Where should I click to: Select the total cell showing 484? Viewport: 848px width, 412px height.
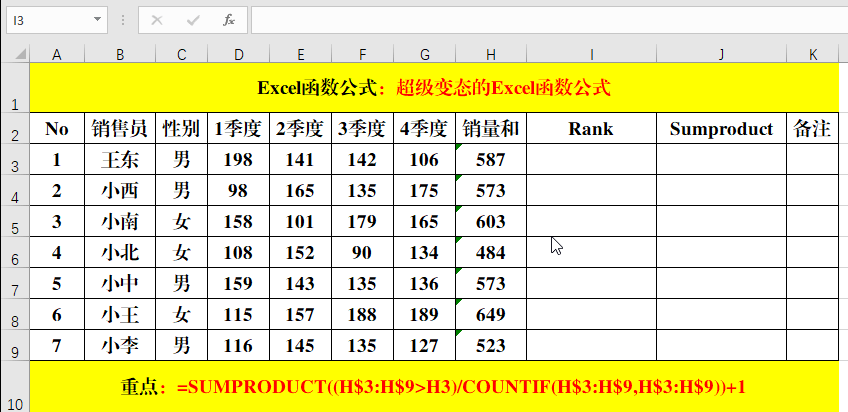coord(491,252)
